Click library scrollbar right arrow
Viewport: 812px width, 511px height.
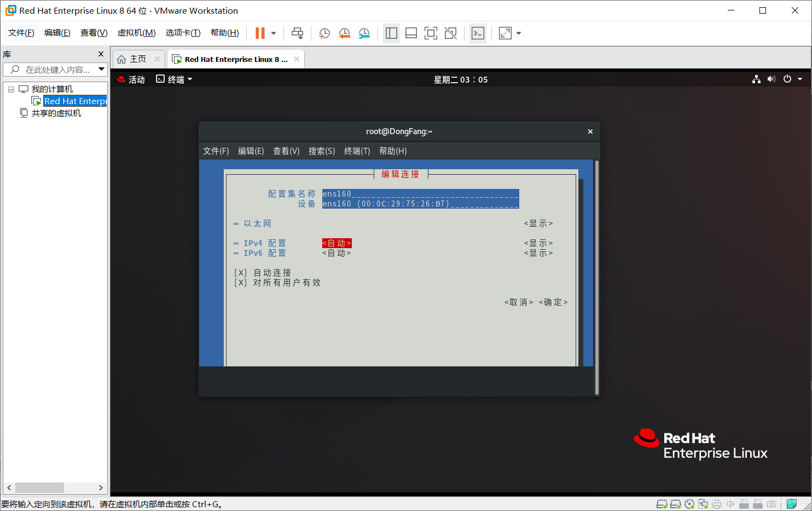pos(101,487)
